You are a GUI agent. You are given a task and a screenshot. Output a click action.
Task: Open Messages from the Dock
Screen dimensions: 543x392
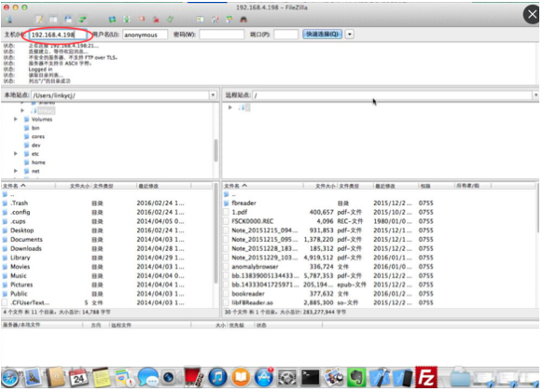click(147, 377)
